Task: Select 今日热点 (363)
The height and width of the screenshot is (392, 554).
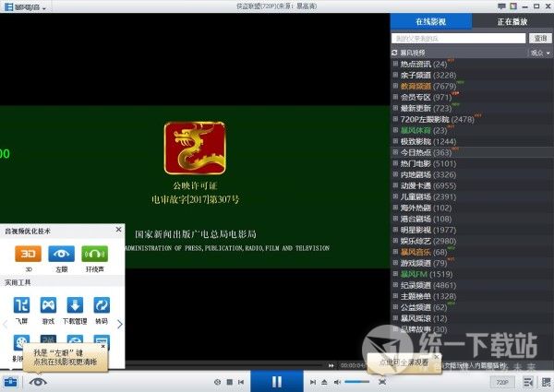Action: click(x=426, y=152)
